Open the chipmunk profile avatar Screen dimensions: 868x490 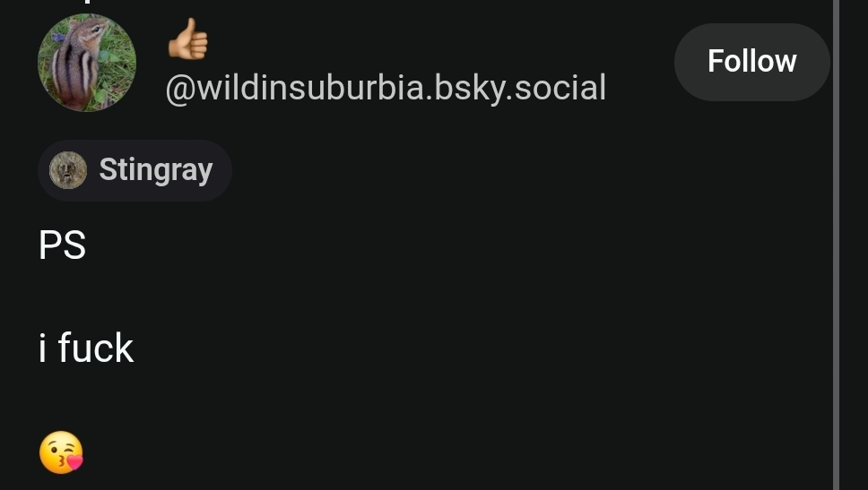tap(86, 62)
